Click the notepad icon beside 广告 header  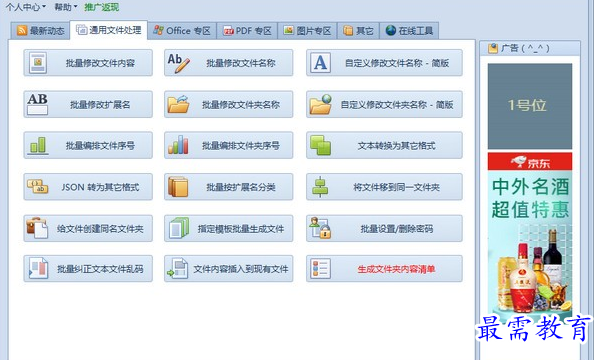click(493, 48)
